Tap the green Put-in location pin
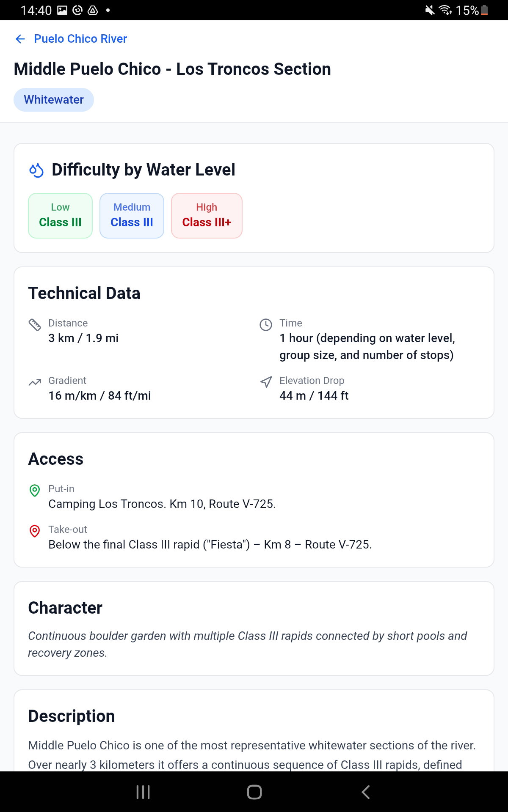Screen dimensions: 508x812 (35, 491)
